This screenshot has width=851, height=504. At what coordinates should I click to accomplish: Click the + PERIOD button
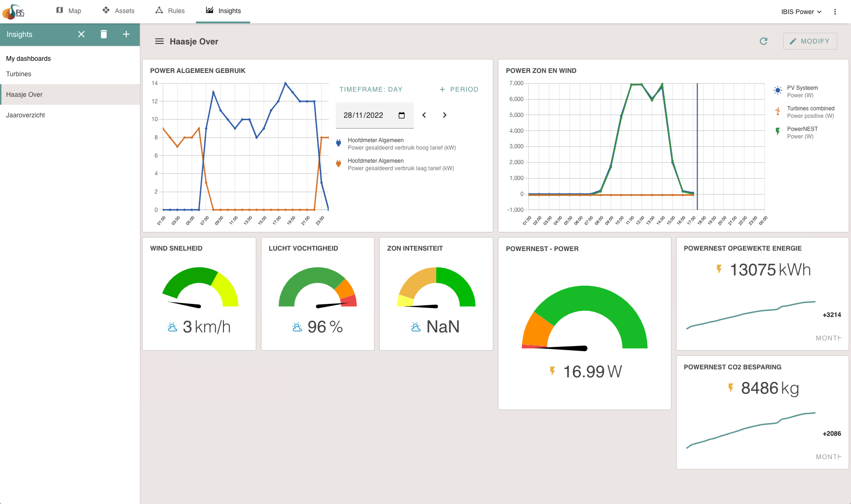[459, 89]
